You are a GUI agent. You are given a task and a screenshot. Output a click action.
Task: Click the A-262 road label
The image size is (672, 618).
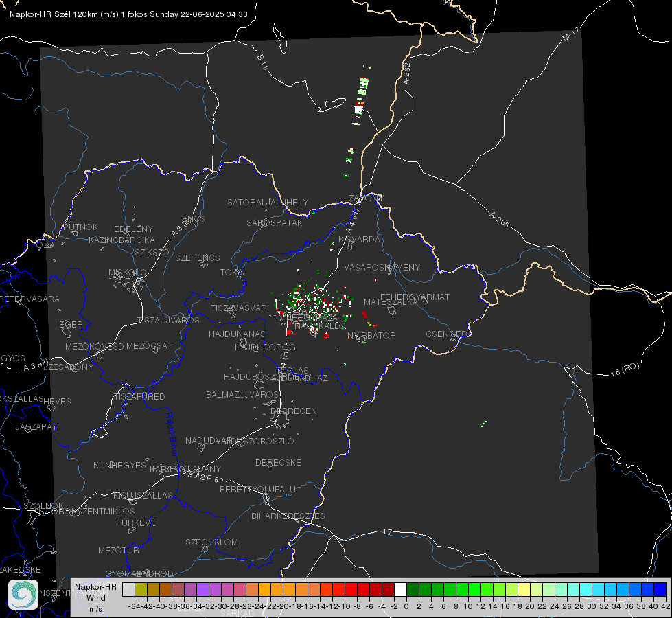(407, 73)
